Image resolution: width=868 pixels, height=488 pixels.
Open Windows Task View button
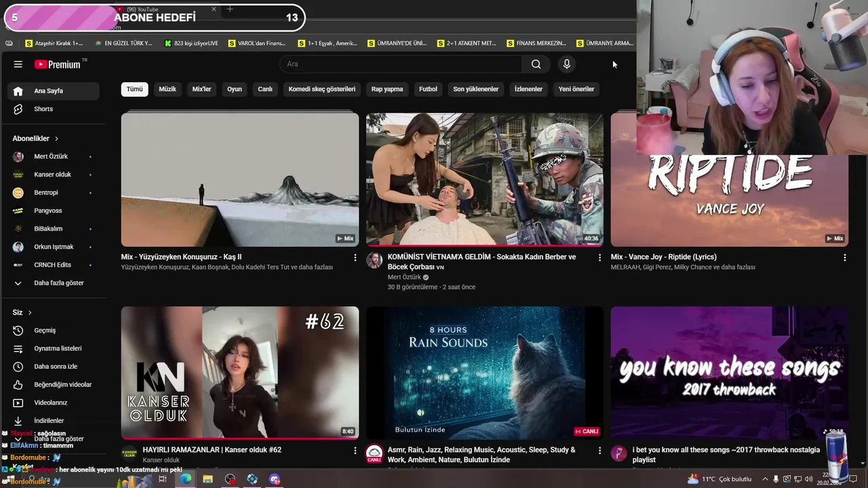point(163,479)
